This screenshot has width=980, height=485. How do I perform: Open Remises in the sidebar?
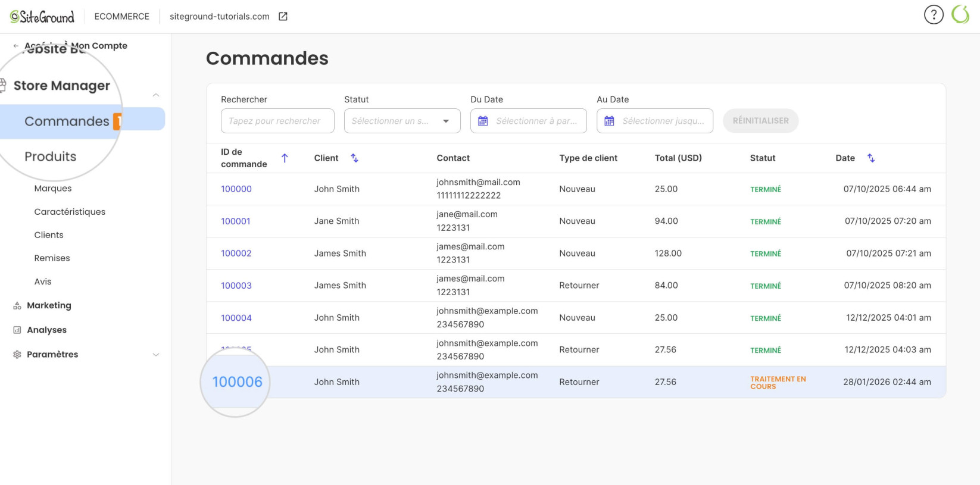click(x=52, y=258)
